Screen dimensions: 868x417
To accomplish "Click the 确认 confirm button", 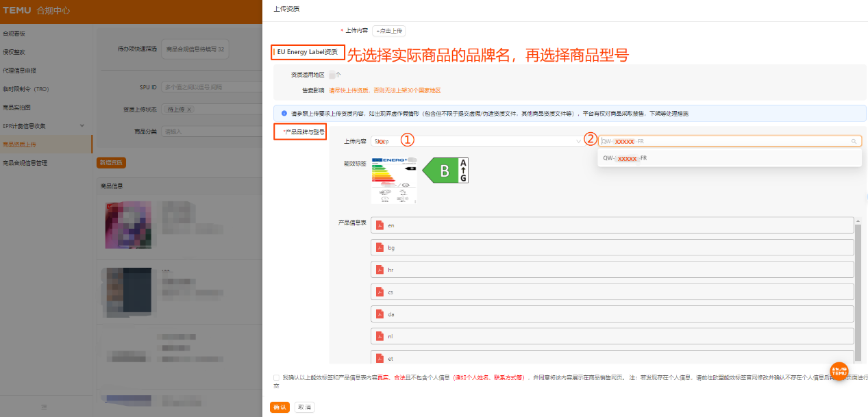I will [279, 406].
